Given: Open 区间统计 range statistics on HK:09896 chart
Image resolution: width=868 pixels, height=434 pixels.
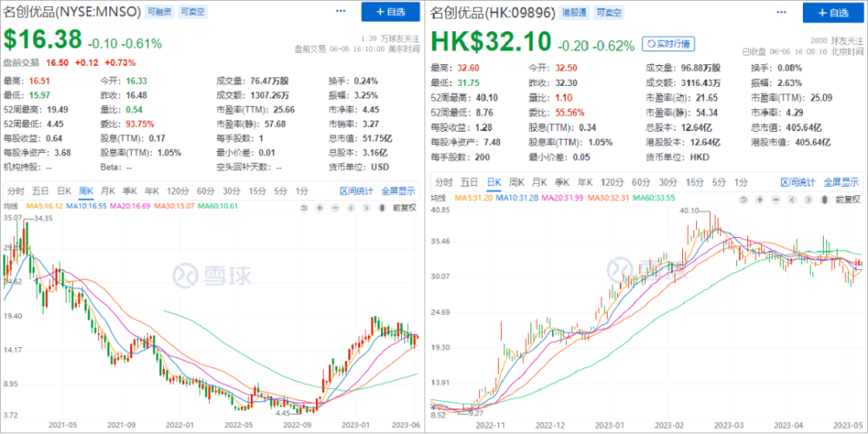Looking at the screenshot, I should (x=798, y=182).
